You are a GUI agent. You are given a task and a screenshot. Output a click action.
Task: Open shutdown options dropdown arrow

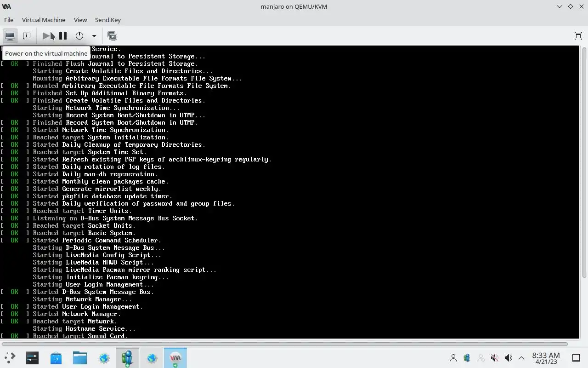(x=94, y=36)
